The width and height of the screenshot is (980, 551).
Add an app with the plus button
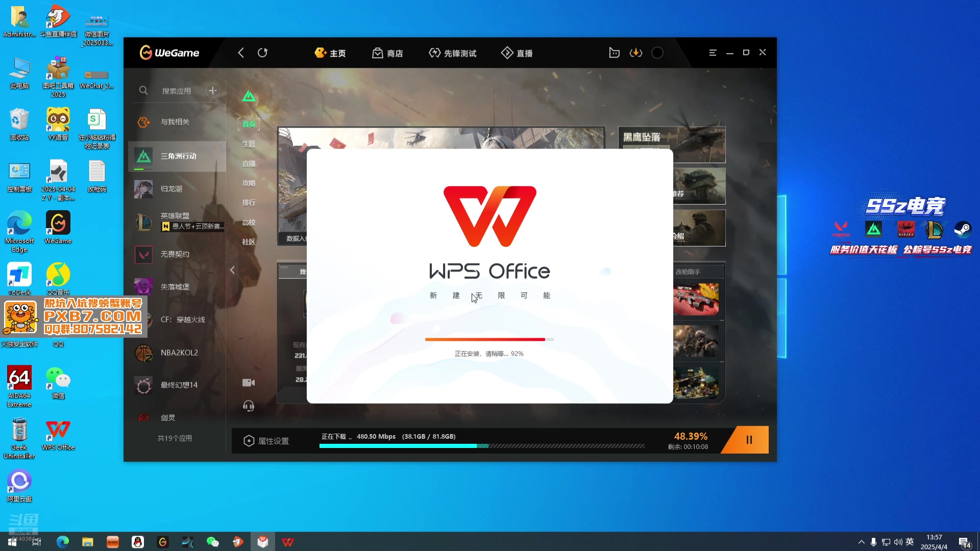pyautogui.click(x=213, y=90)
